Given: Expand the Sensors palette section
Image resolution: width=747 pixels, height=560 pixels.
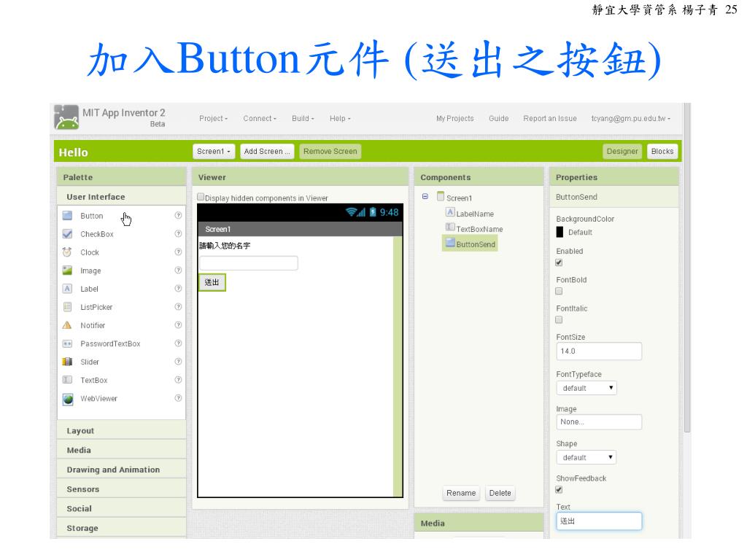Looking at the screenshot, I should tap(122, 489).
